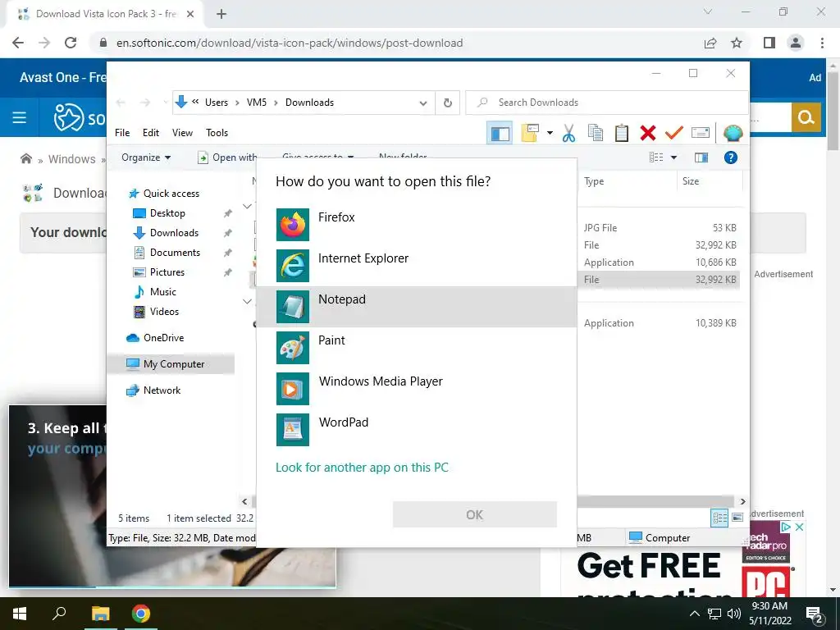Expand address bar history dropdown
The height and width of the screenshot is (630, 840).
click(x=423, y=103)
